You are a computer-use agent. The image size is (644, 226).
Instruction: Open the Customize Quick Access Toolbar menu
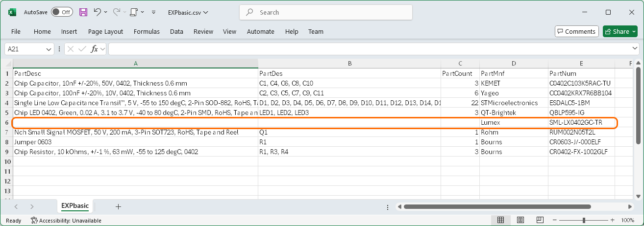[154, 12]
